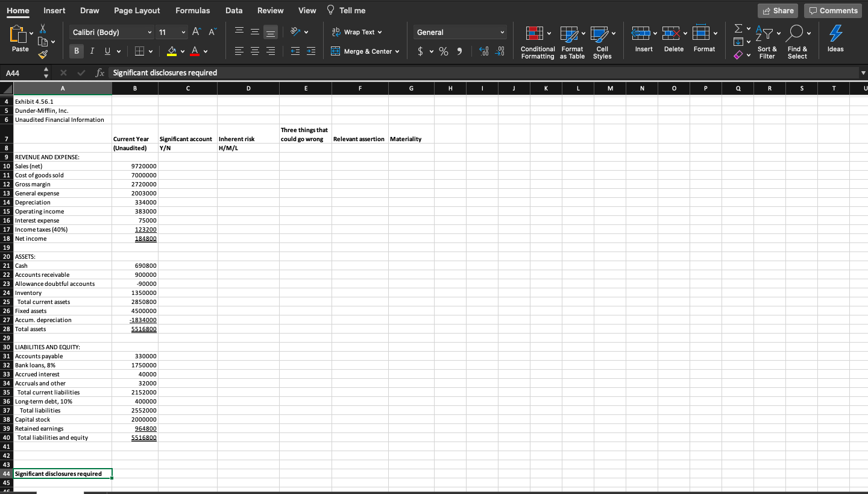Toggle bold formatting

pyautogui.click(x=76, y=51)
